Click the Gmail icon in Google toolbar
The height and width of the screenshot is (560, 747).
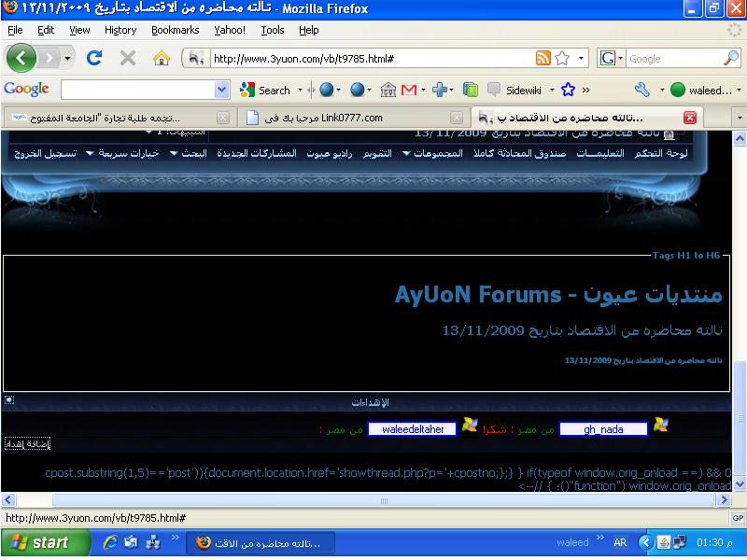tap(408, 90)
